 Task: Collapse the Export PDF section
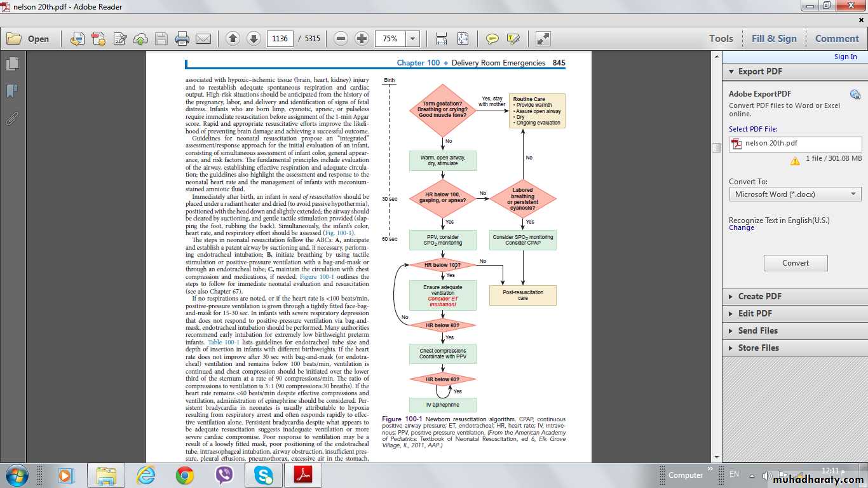[759, 72]
